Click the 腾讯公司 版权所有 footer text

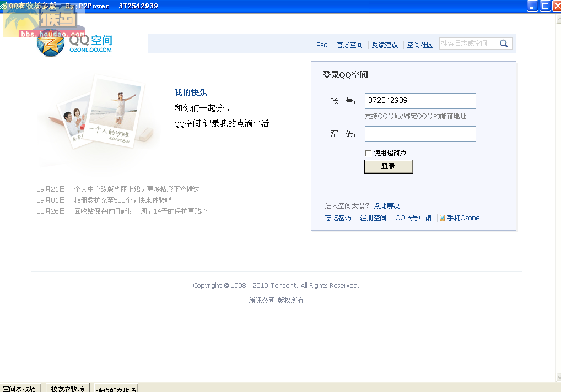(276, 301)
